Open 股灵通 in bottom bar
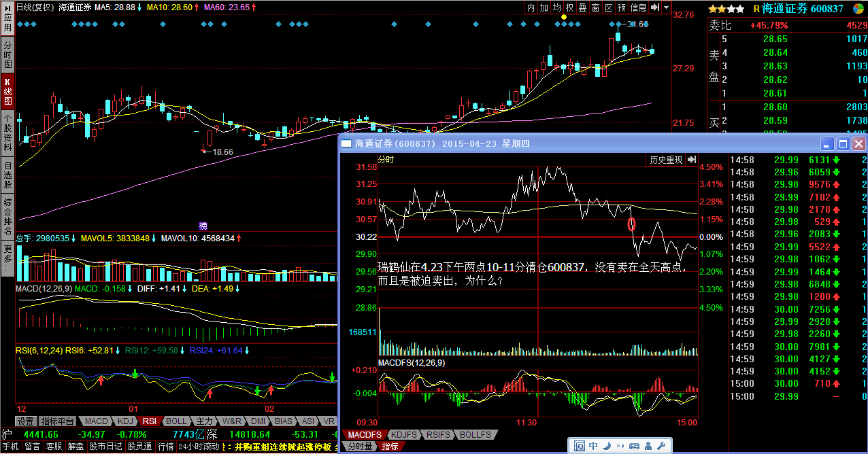The height and width of the screenshot is (454, 868). pyautogui.click(x=140, y=447)
